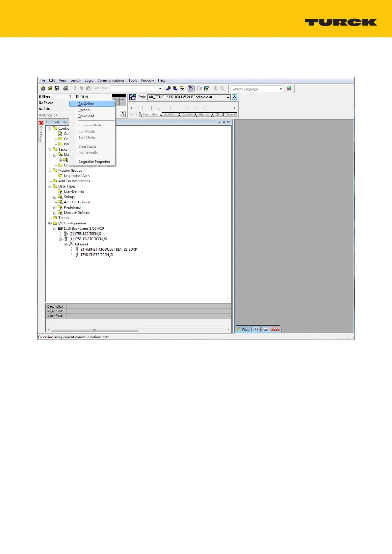The width and height of the screenshot is (392, 554).
Task: Toggle the RUN indicator checkbox
Action: click(78, 97)
